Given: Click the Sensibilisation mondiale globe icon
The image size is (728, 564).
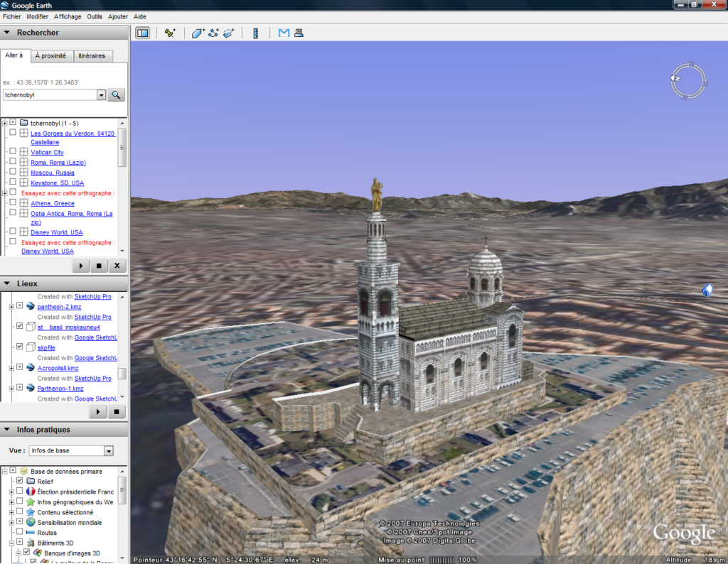Looking at the screenshot, I should (31, 522).
